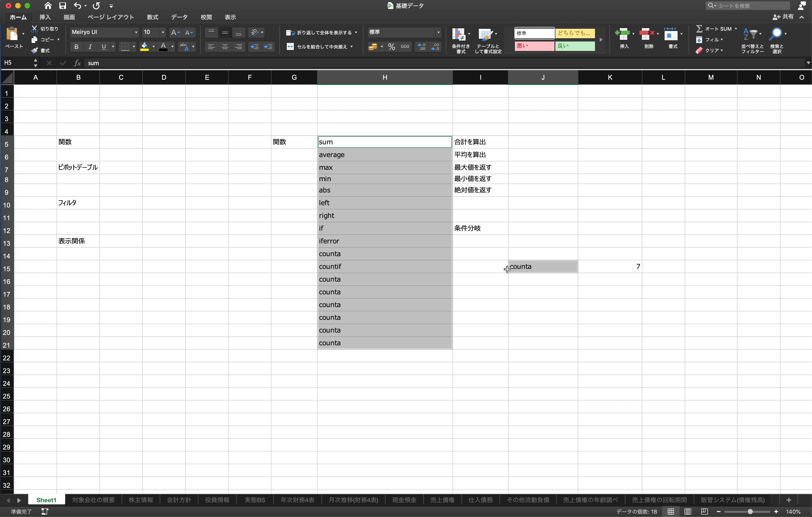Select the center align text icon
Image resolution: width=812 pixels, height=517 pixels.
coord(225,47)
